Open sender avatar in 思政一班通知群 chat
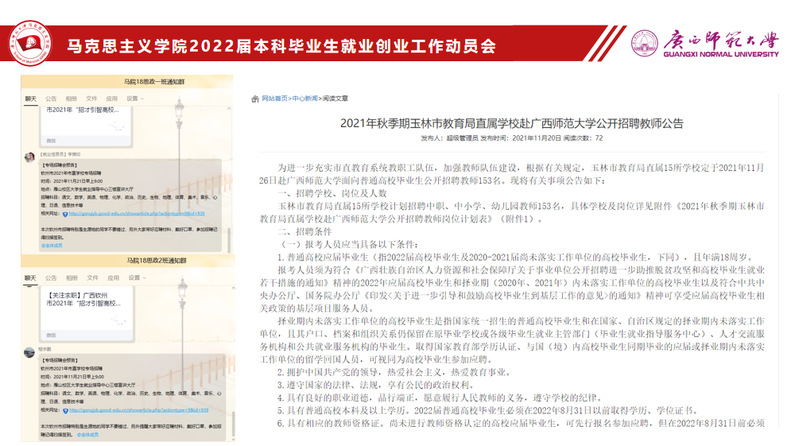 point(30,157)
